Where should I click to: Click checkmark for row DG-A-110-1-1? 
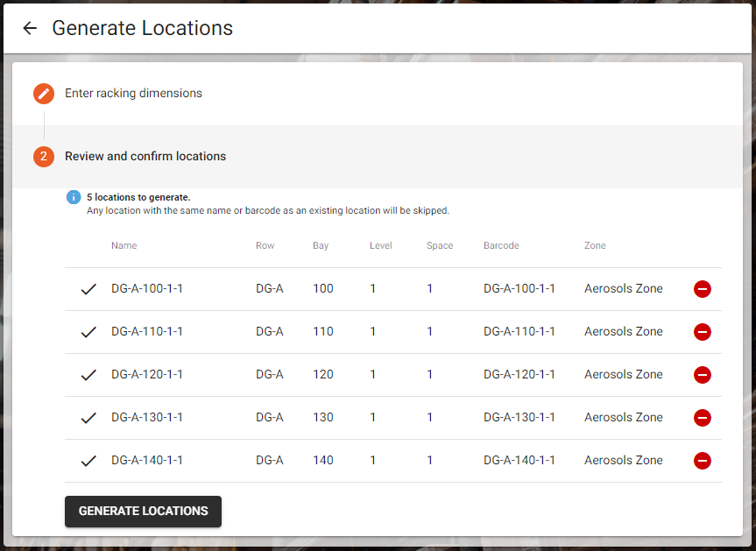(x=88, y=332)
